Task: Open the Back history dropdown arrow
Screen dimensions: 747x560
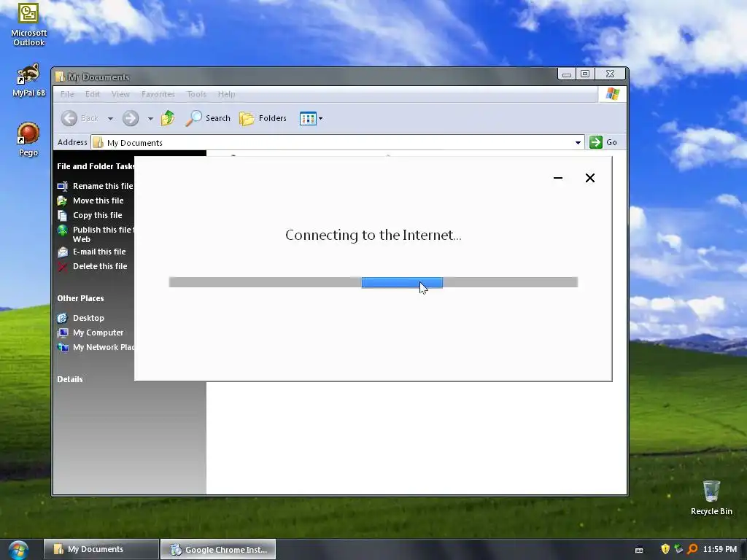Action: [x=110, y=119]
